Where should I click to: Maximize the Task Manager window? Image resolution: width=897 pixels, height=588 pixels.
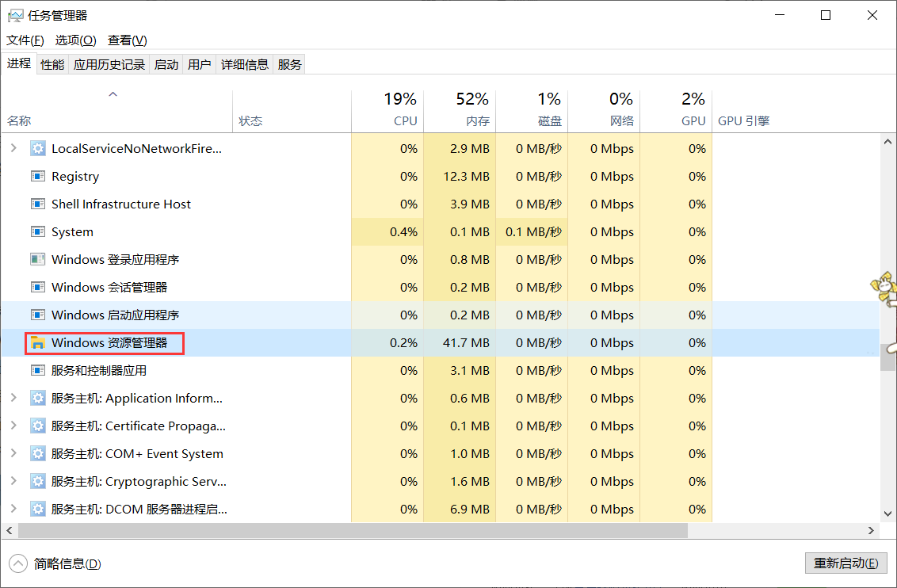pos(826,15)
